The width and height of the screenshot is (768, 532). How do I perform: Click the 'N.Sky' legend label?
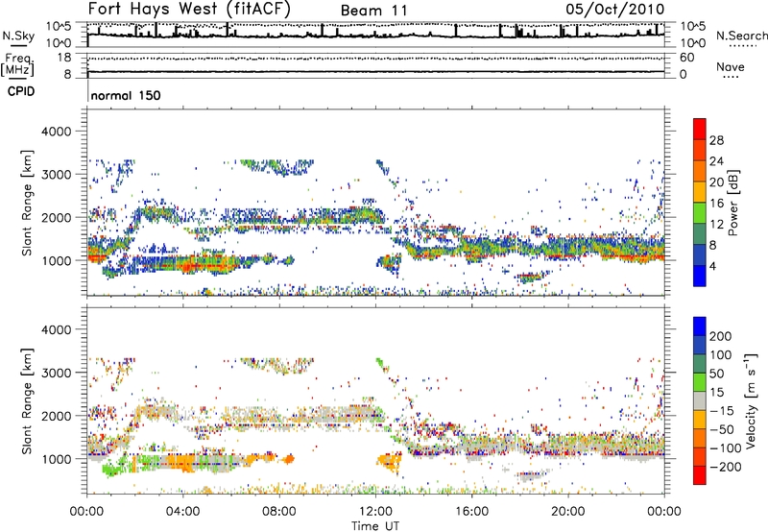18,36
